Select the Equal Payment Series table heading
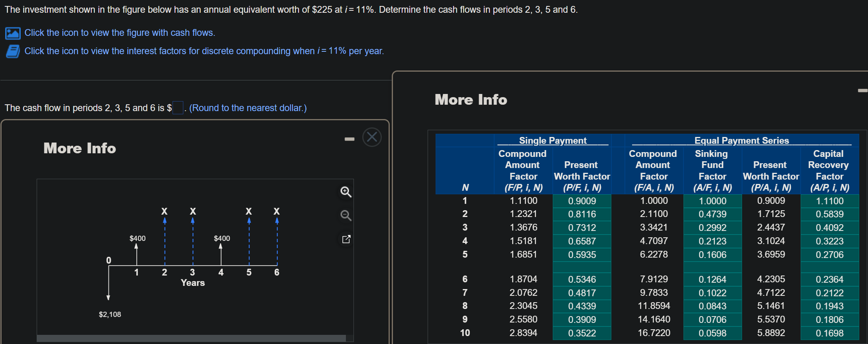Screen dimensions: 868x344 (x=742, y=141)
